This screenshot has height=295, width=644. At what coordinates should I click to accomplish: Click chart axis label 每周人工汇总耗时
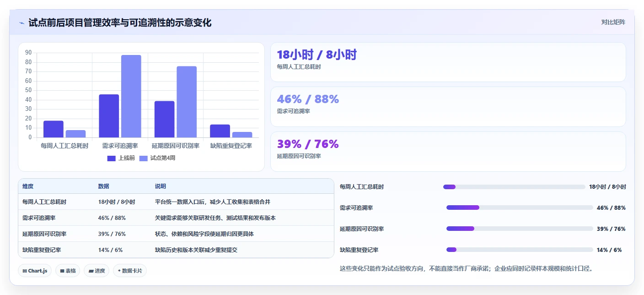pos(64,146)
